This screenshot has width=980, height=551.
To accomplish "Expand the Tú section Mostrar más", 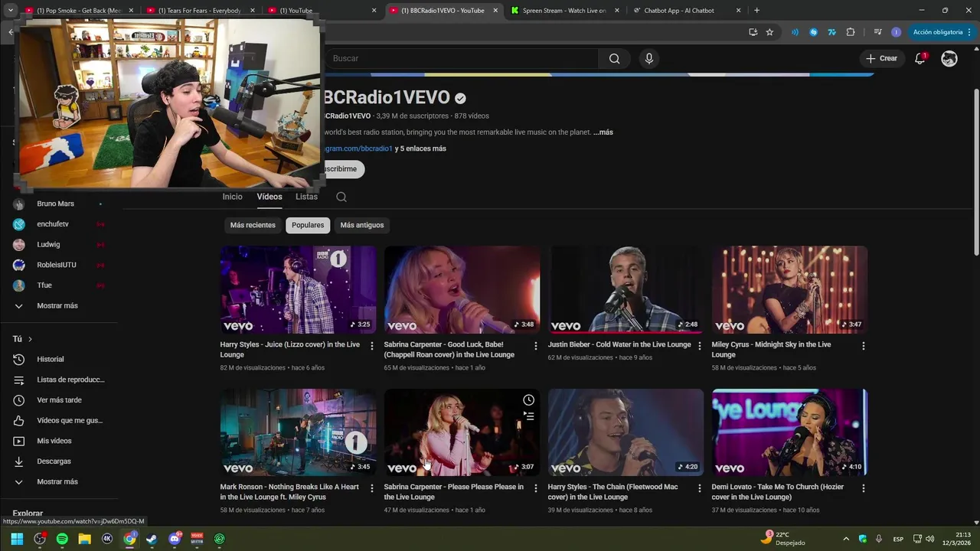I will 57,482.
